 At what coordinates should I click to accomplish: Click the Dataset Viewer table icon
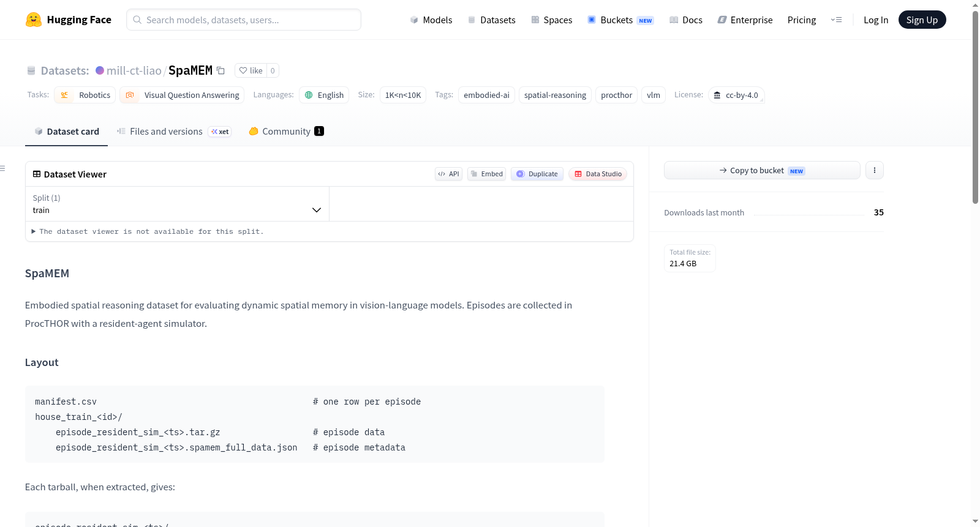click(37, 174)
